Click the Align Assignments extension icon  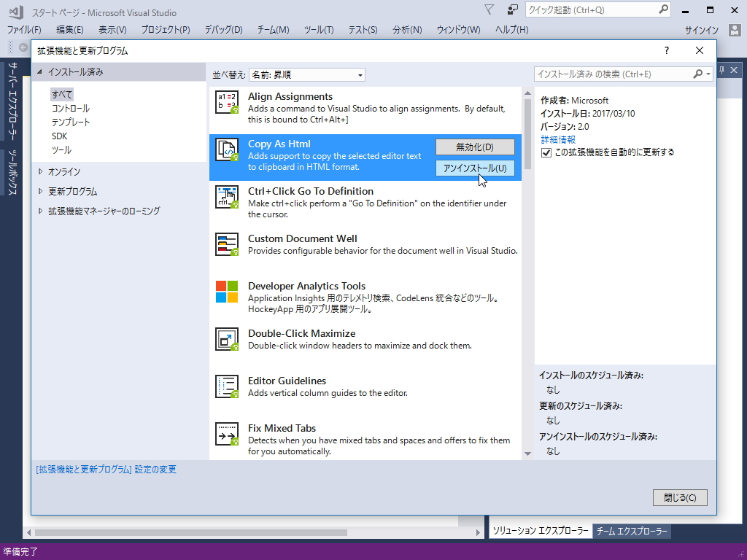(x=227, y=102)
